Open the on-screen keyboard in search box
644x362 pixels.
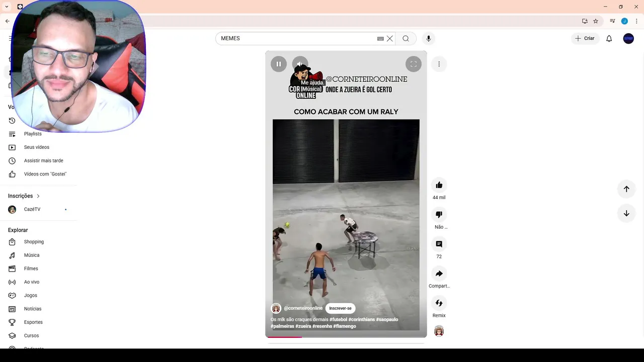point(380,39)
